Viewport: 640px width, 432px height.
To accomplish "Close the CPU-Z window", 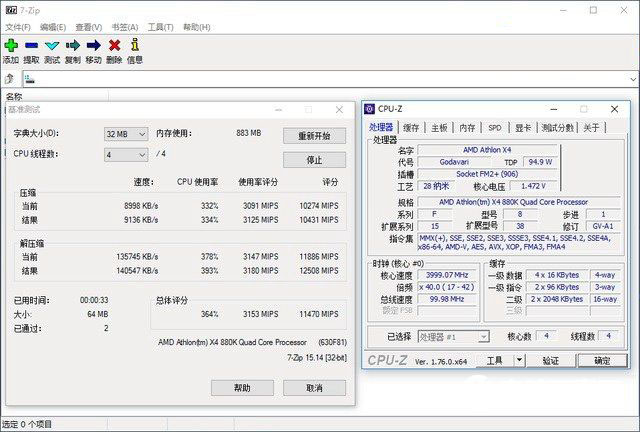I will coord(614,109).
